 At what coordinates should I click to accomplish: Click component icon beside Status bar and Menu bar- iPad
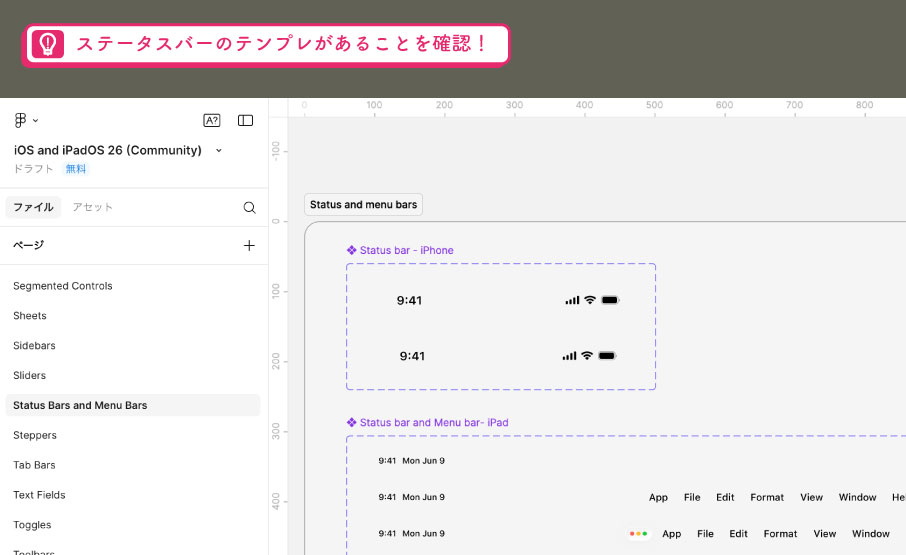(351, 422)
